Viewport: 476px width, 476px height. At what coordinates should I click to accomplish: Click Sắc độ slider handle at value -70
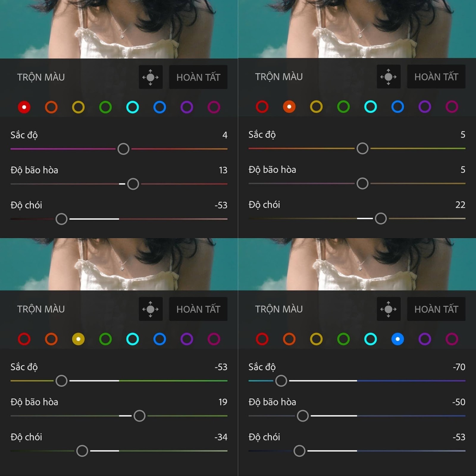click(281, 381)
